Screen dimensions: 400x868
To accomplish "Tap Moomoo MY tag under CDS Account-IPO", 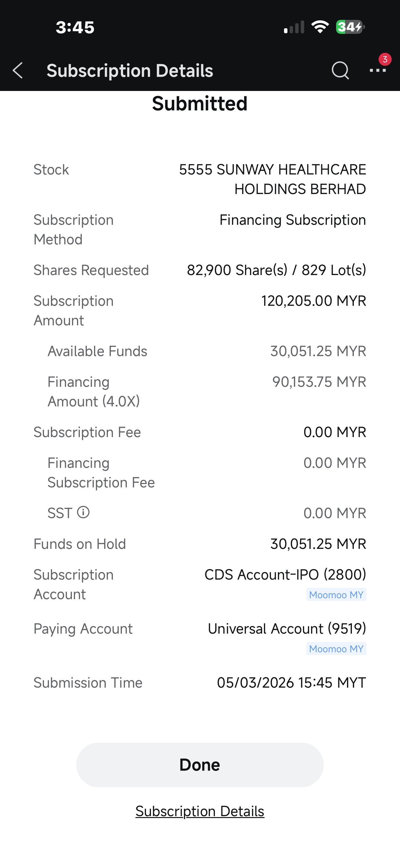I will click(x=336, y=595).
